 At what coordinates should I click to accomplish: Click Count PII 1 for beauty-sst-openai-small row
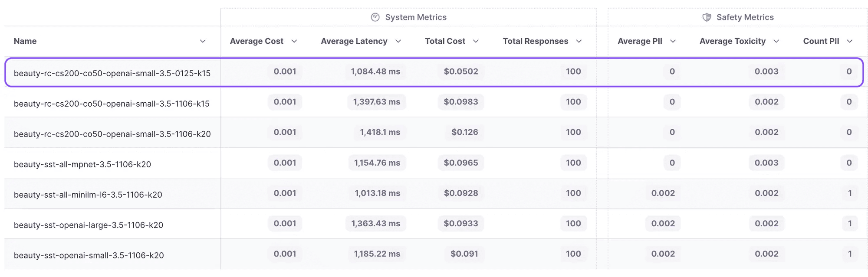point(850,254)
